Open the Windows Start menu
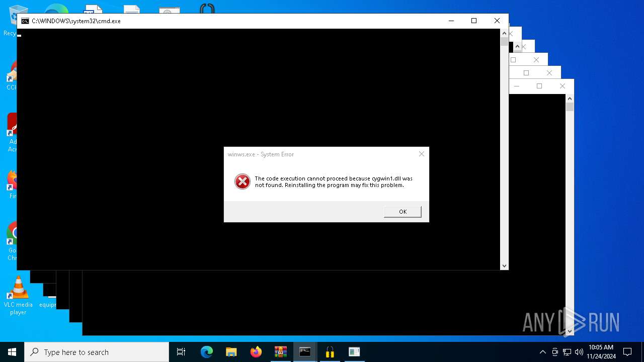Screen dimensions: 644x362 click(x=12, y=352)
